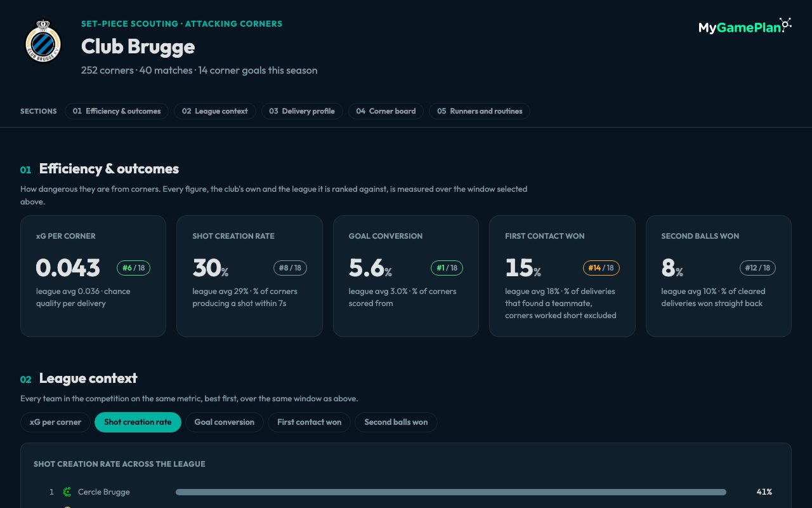Click the 41% value for Cercle Brugge

pyautogui.click(x=764, y=492)
